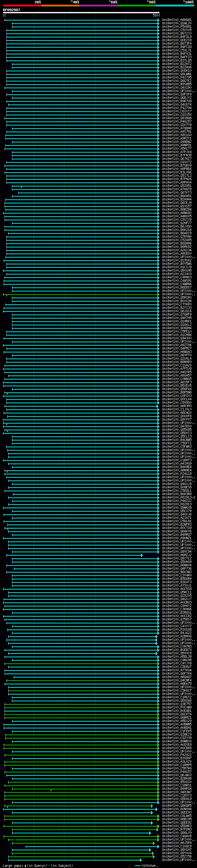The width and height of the screenshot is (197, 868).
Task: Click the UniRef100_B4FV31 label
Action: point(176,54)
